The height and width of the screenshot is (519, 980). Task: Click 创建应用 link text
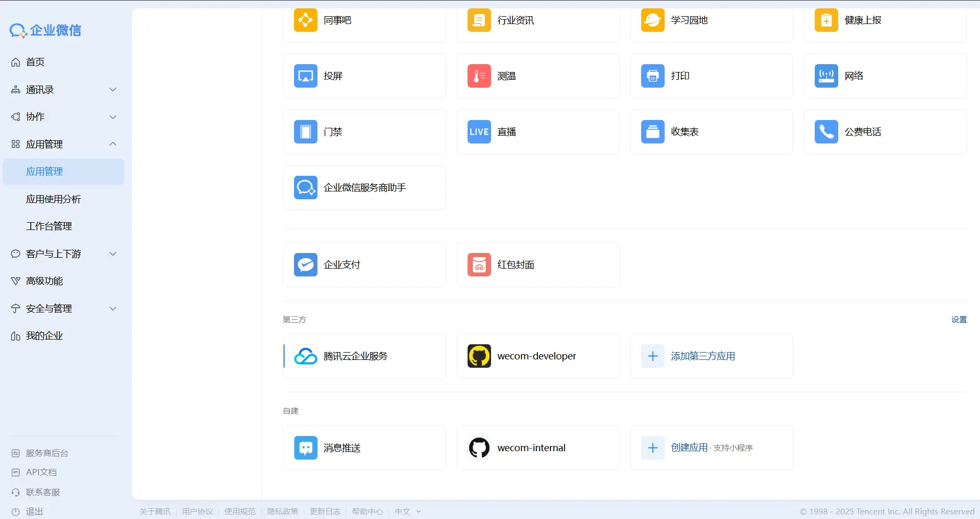pyautogui.click(x=689, y=448)
